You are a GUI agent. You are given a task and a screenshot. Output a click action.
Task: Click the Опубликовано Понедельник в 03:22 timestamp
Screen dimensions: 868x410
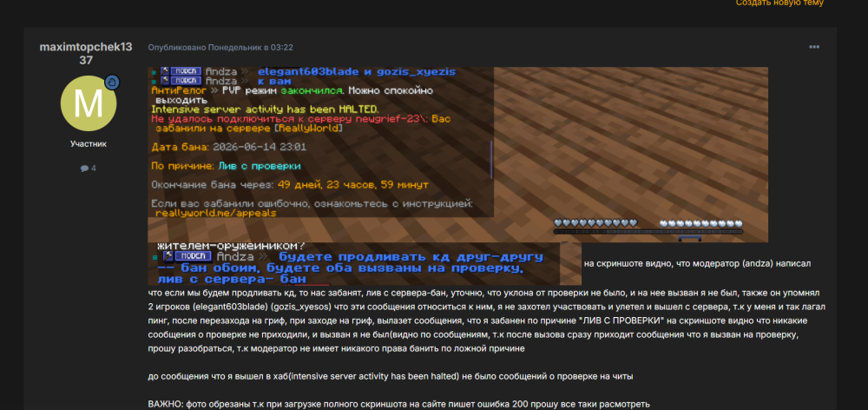click(x=220, y=48)
